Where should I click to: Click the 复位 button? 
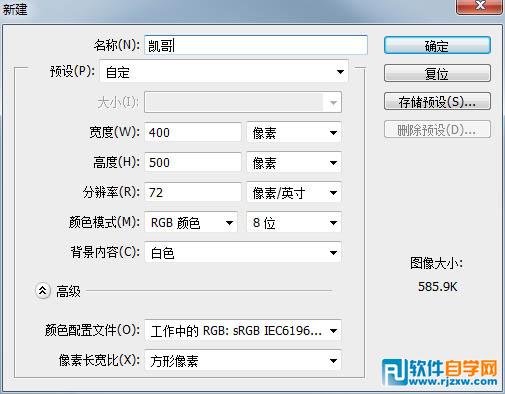click(x=437, y=73)
